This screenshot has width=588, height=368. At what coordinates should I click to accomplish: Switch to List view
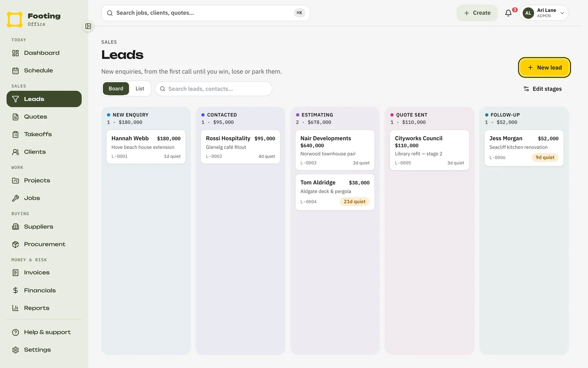point(140,89)
